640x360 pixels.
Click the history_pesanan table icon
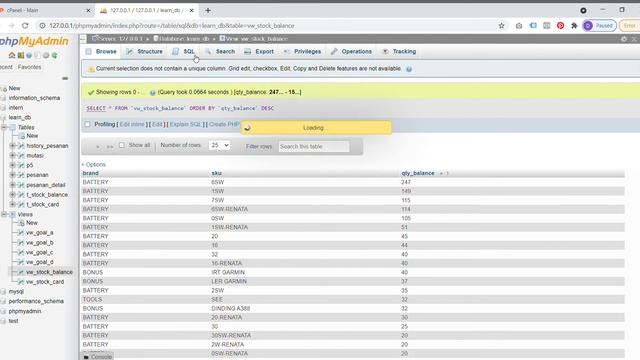[21, 146]
